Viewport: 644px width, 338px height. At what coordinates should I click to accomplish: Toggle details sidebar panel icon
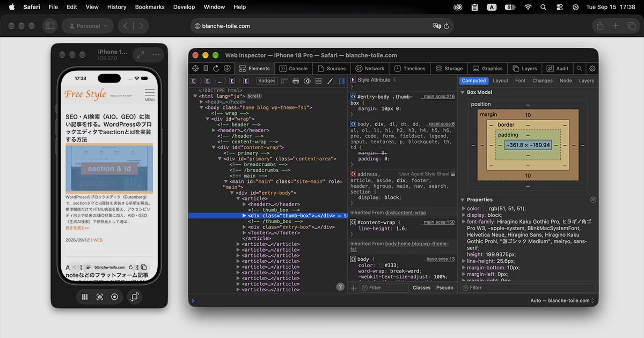tap(342, 81)
